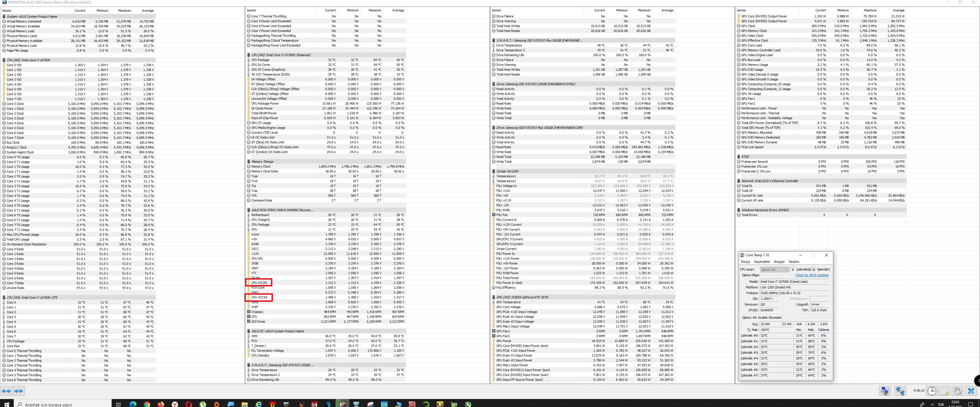
Task: Open Opera browser from the taskbar
Action: click(189, 404)
